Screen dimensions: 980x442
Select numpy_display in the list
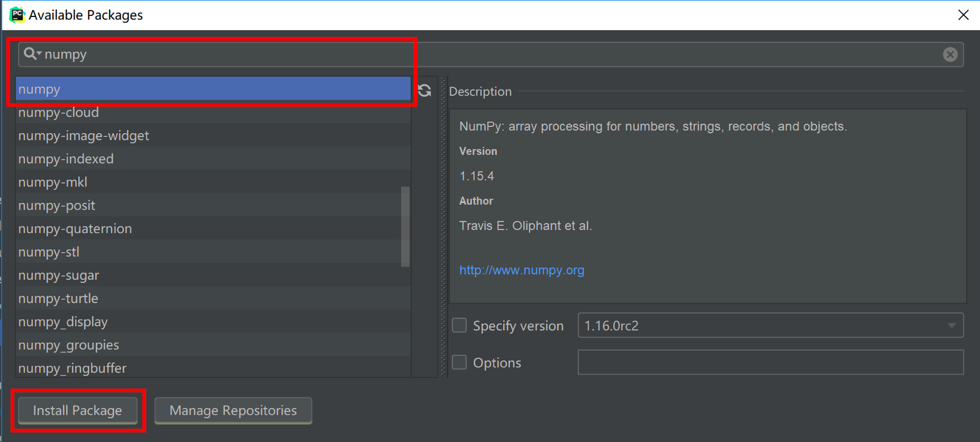click(213, 321)
